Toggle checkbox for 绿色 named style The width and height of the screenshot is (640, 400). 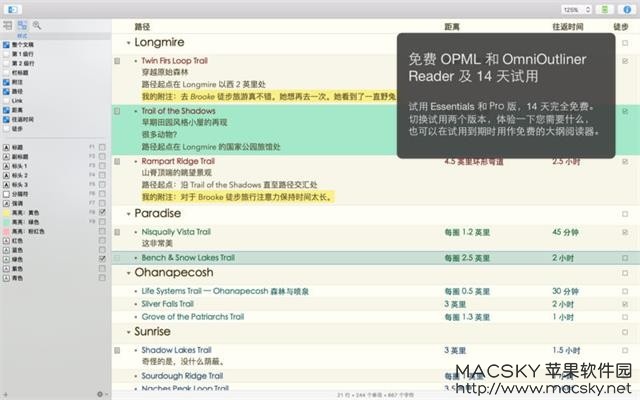coord(102,259)
